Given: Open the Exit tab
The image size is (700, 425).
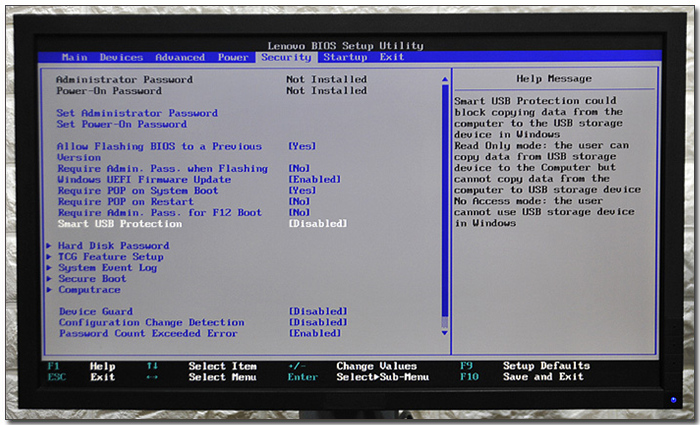Looking at the screenshot, I should pos(392,57).
